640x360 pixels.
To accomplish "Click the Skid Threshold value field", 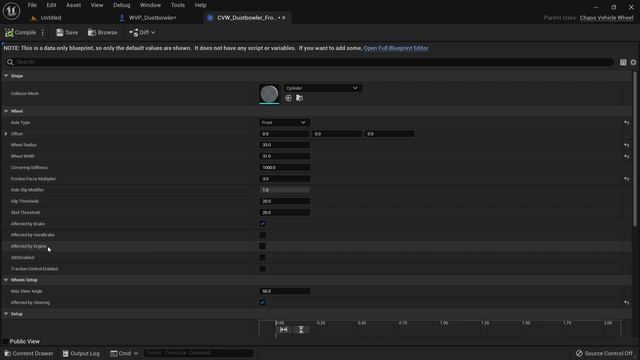I will click(x=284, y=213).
